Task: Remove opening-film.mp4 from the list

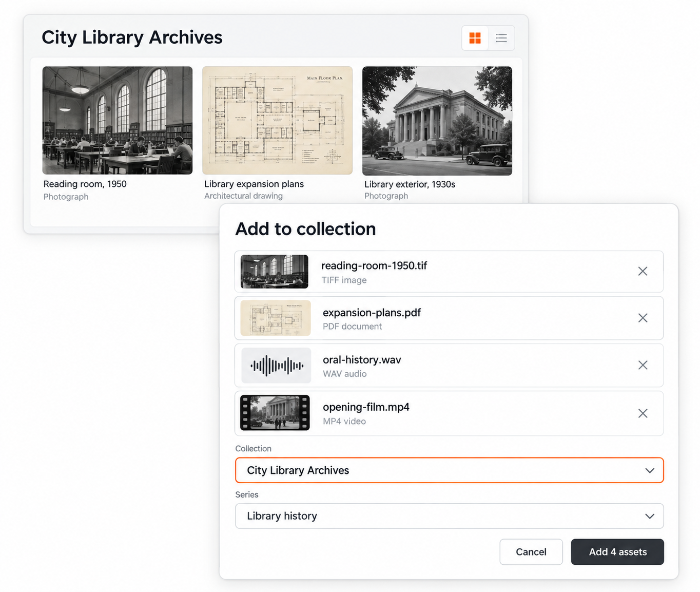Action: pos(643,413)
